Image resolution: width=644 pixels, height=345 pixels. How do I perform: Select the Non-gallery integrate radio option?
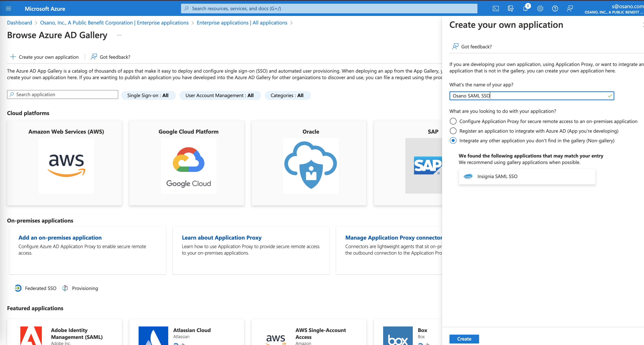click(453, 140)
